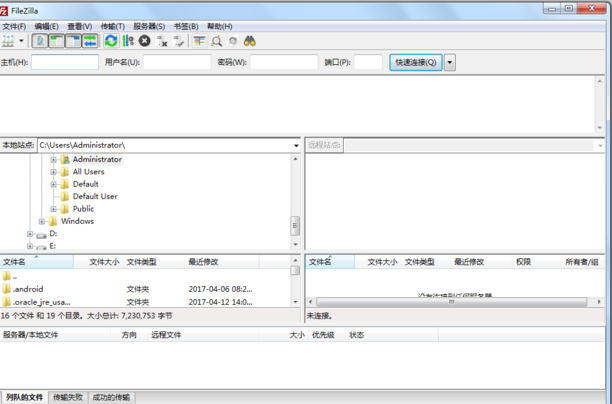Select the Administrator folder in tree
Screen dimensions: 612x404
point(97,159)
